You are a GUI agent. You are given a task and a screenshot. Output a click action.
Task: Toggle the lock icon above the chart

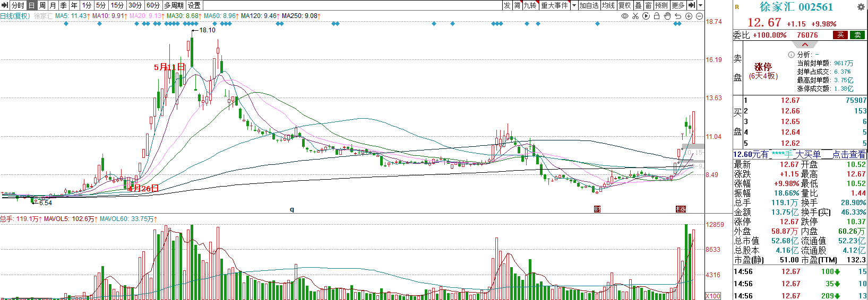click(x=657, y=16)
